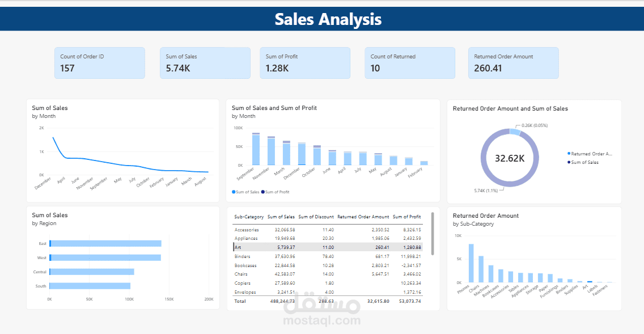The image size is (644, 334).
Task: Click the South region bar
Action: (90, 286)
